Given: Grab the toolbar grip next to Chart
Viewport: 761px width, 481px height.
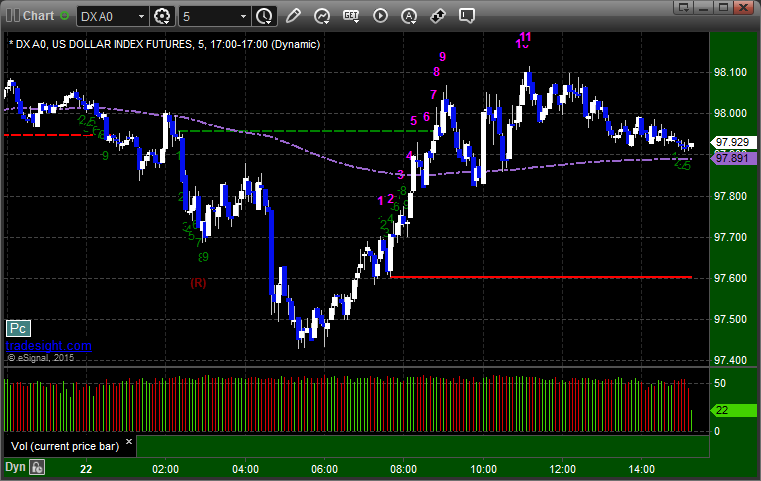Looking at the screenshot, I should tap(13, 16).
